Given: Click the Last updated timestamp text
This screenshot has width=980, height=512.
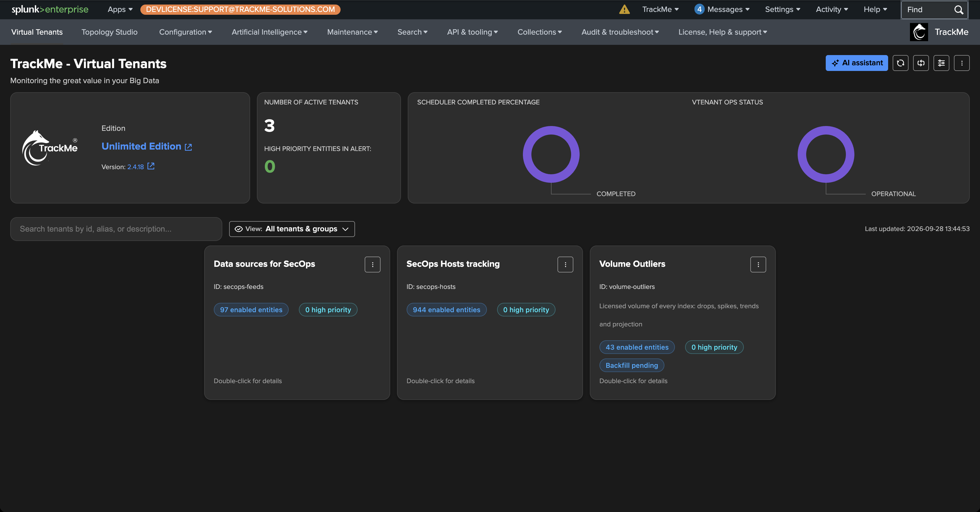Looking at the screenshot, I should 917,229.
